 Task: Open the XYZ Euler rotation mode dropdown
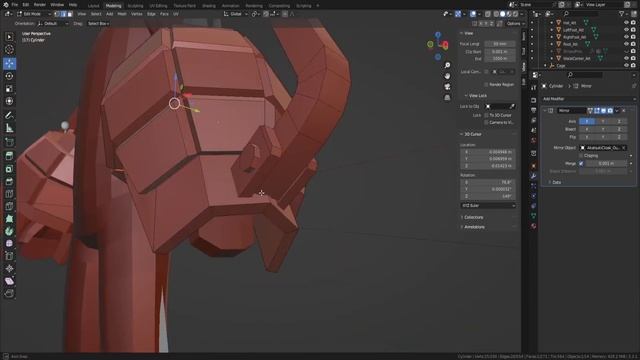tap(488, 206)
